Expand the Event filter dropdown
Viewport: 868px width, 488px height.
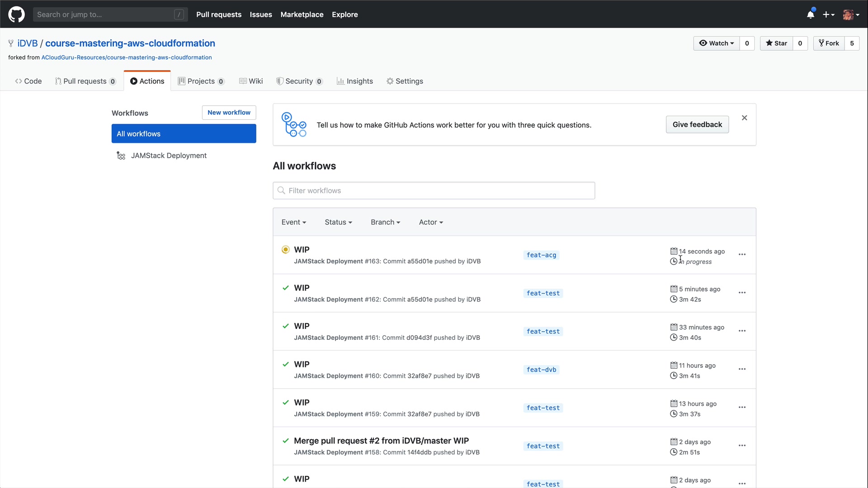coord(293,222)
